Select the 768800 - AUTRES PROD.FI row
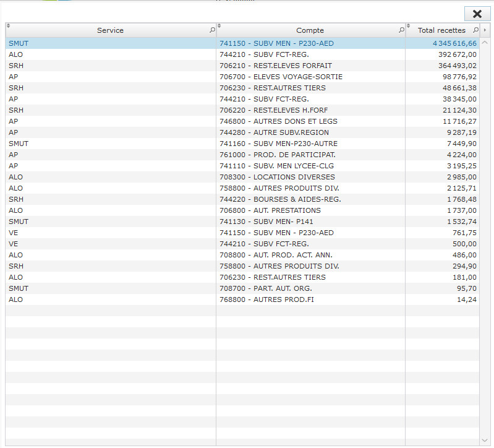494x448 pixels. 271,299
